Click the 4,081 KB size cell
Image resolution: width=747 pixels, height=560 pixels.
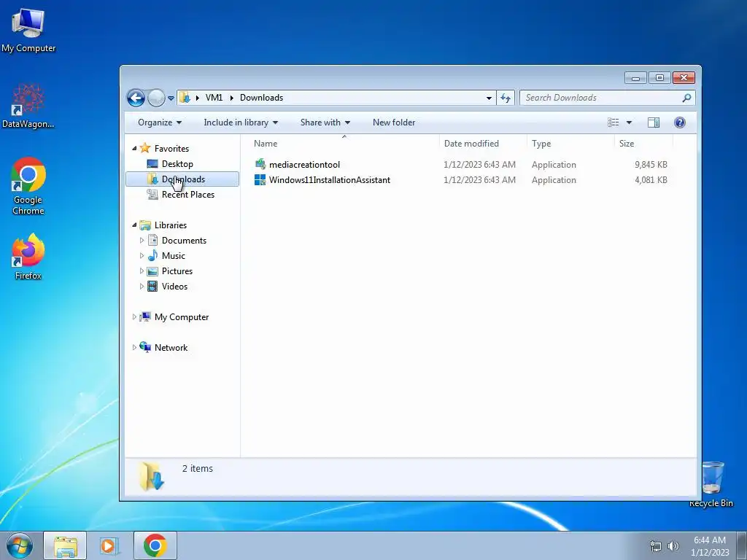[x=651, y=180]
